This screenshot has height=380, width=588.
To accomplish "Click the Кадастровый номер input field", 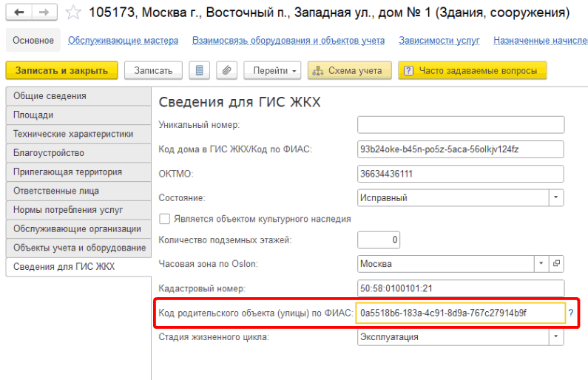I will [x=460, y=288].
